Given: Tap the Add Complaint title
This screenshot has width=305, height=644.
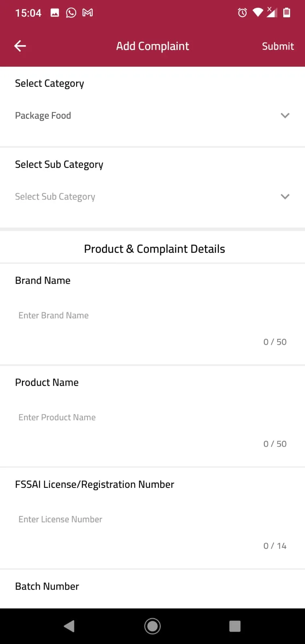Looking at the screenshot, I should pyautogui.click(x=152, y=45).
